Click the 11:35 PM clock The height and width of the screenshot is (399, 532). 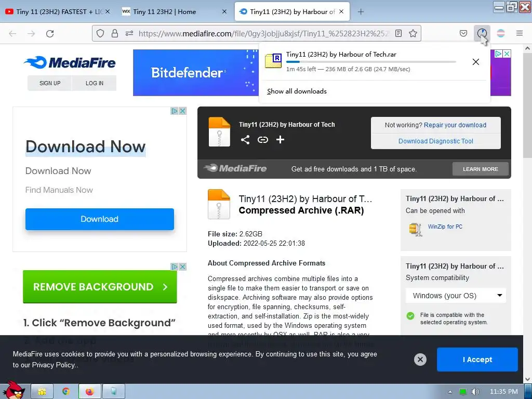pos(504,392)
